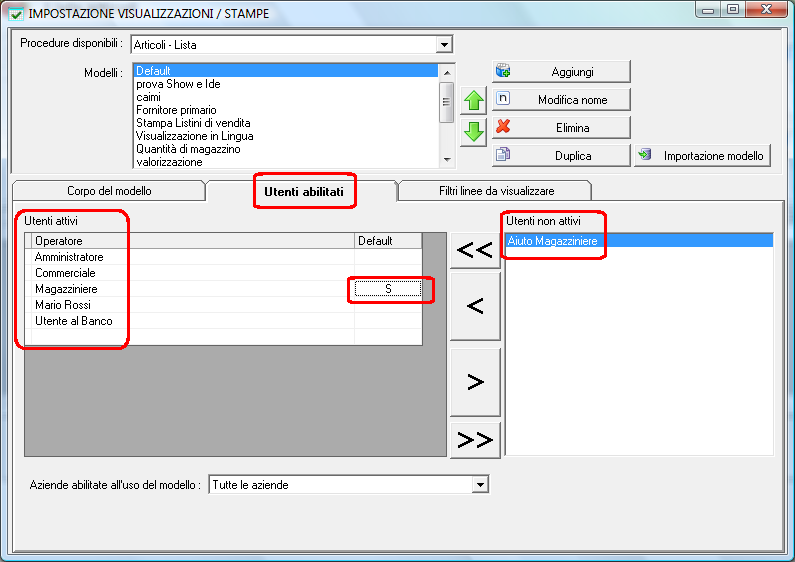
Task: Click the Modelli list scrollbar thumb
Action: pos(447,102)
